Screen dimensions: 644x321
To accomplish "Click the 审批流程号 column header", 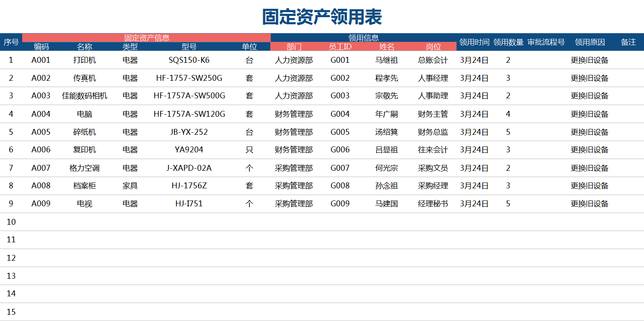I will tap(546, 42).
